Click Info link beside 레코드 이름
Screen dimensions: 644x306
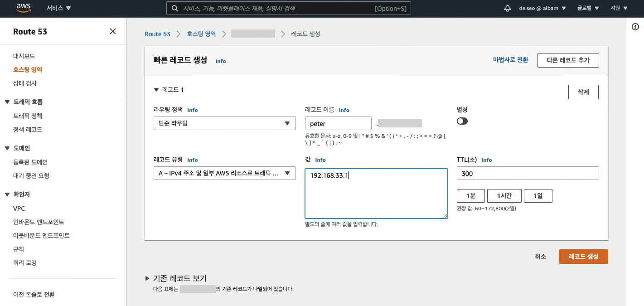344,110
